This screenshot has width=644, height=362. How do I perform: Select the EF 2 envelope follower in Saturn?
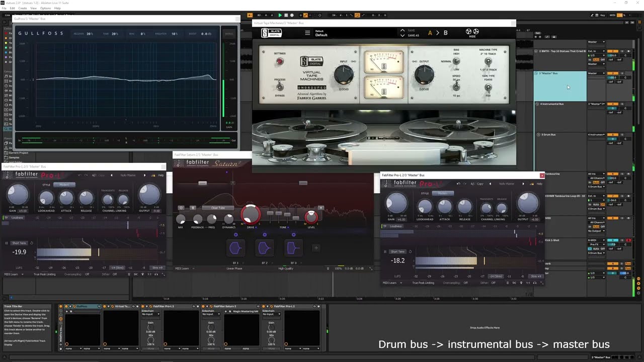(x=265, y=248)
